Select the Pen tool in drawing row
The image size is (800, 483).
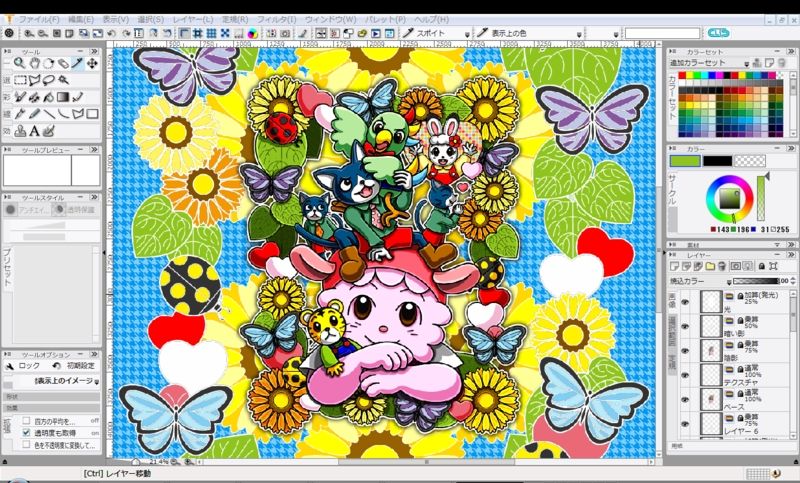click(x=20, y=114)
